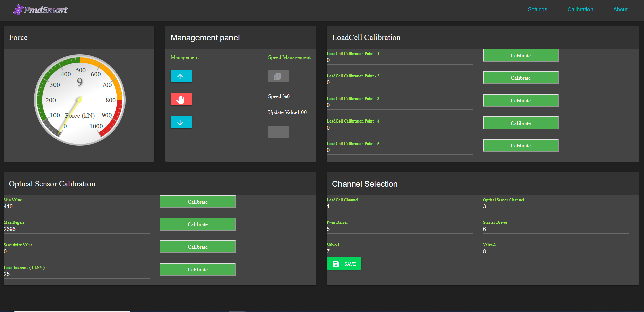Go to the Calibration page
Image resolution: width=644 pixels, height=312 pixels.
click(580, 10)
